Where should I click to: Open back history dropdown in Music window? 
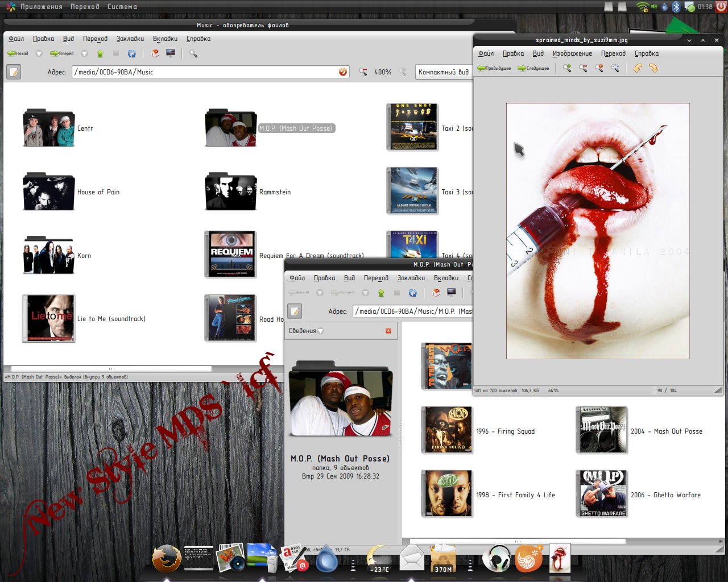coord(39,53)
